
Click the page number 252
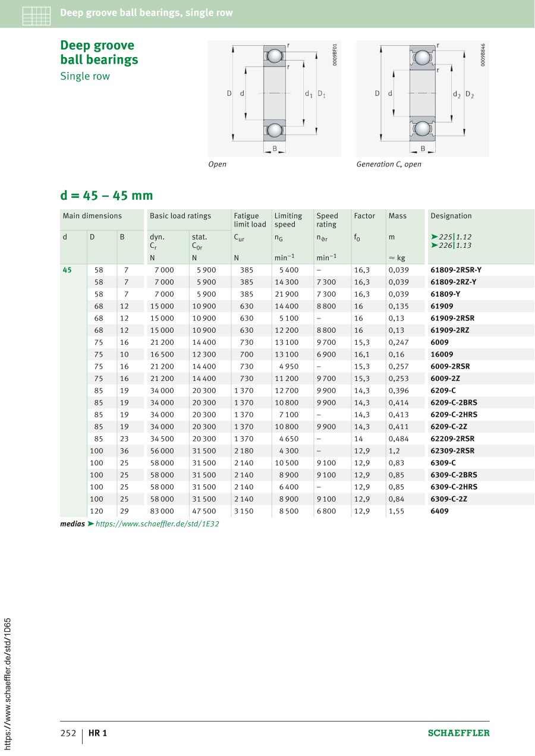tap(68, 733)
